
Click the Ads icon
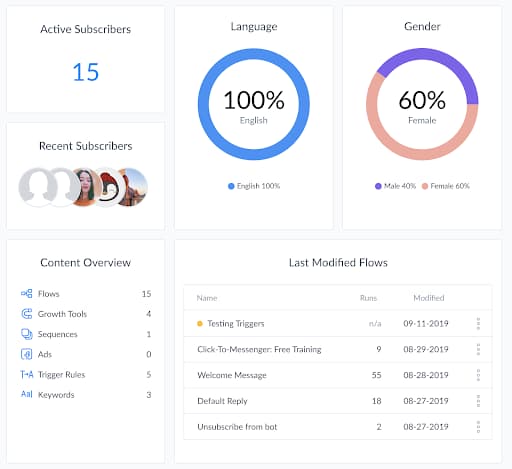(27, 354)
